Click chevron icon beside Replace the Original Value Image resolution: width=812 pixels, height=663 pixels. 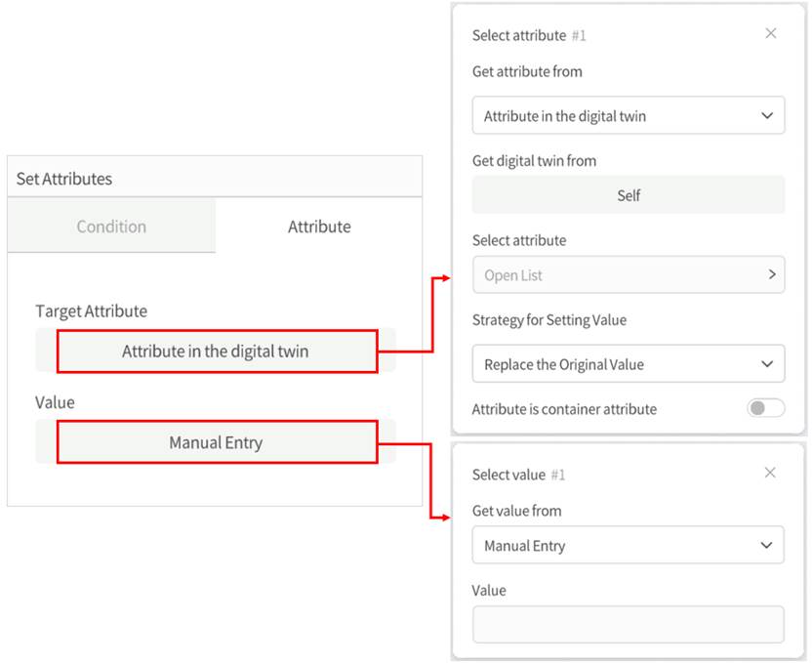pos(767,364)
